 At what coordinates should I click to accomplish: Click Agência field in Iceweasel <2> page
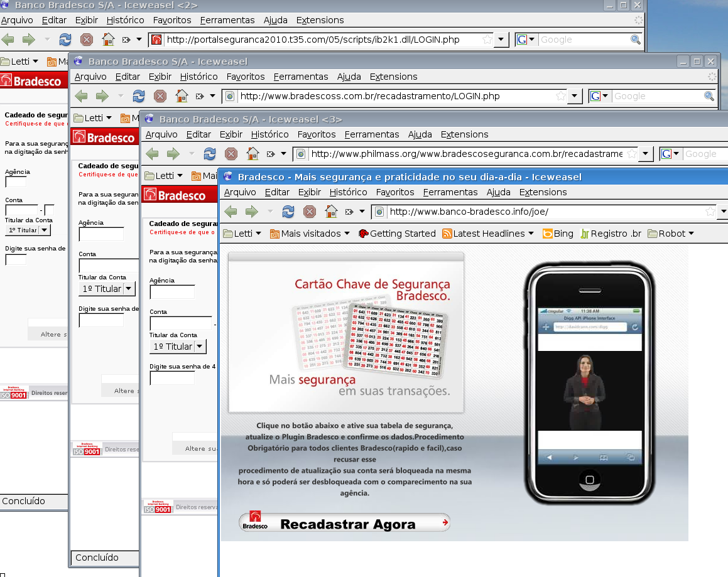coord(16,181)
